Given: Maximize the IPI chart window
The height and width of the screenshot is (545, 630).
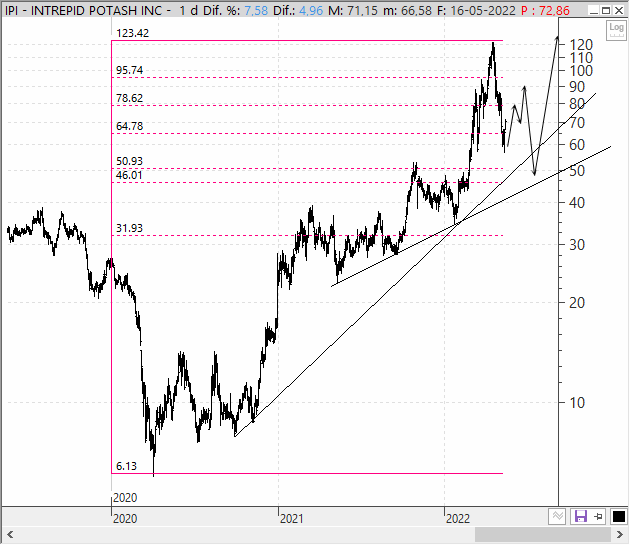Looking at the screenshot, I should tap(607, 10).
